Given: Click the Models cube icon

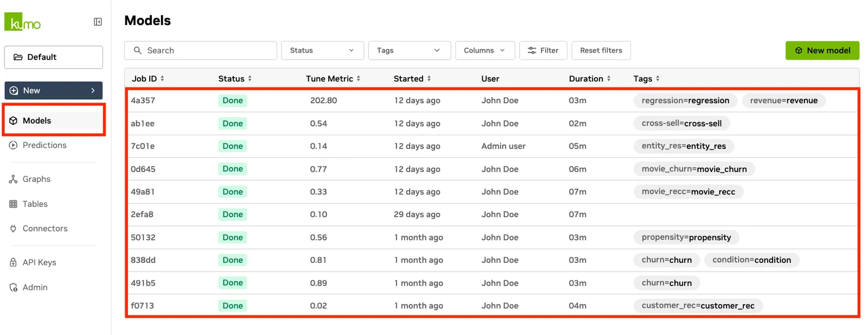Looking at the screenshot, I should pos(14,121).
